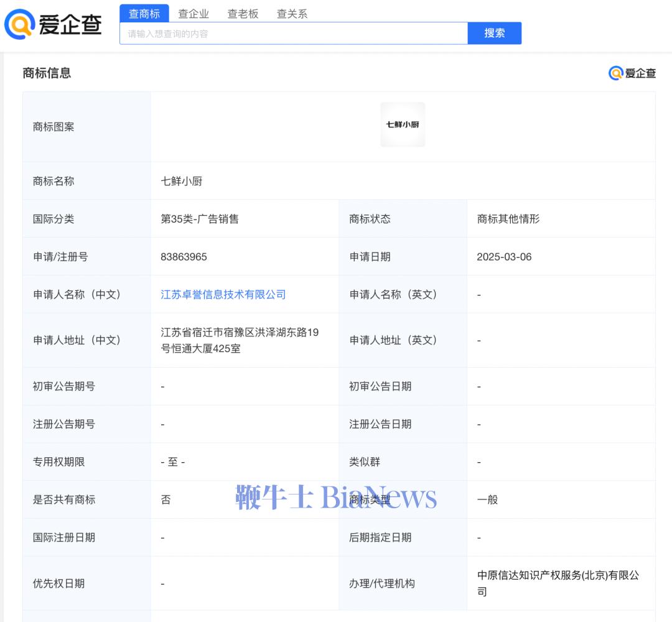Click the 申请/注册号 label
This screenshot has height=622, width=672.
point(60,257)
